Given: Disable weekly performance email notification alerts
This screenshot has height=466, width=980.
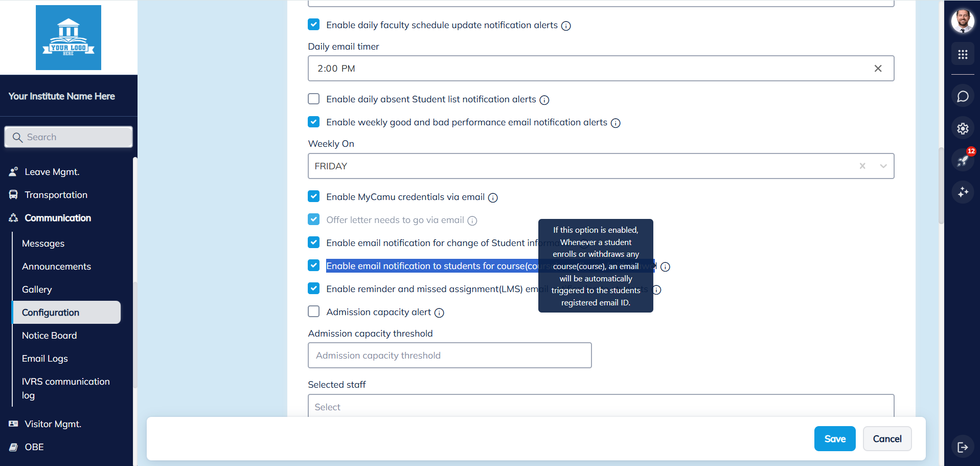Looking at the screenshot, I should (x=313, y=122).
